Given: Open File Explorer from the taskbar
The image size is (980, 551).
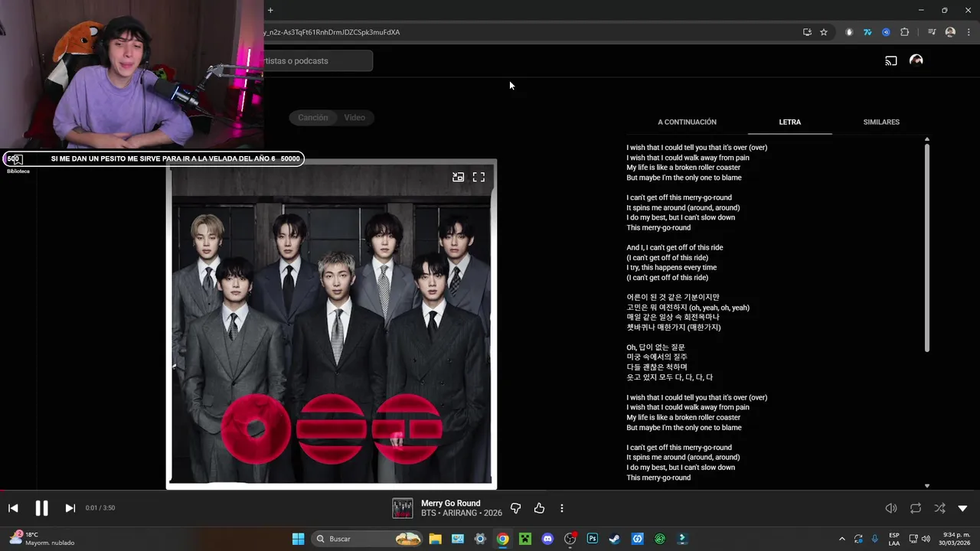Looking at the screenshot, I should [x=435, y=539].
